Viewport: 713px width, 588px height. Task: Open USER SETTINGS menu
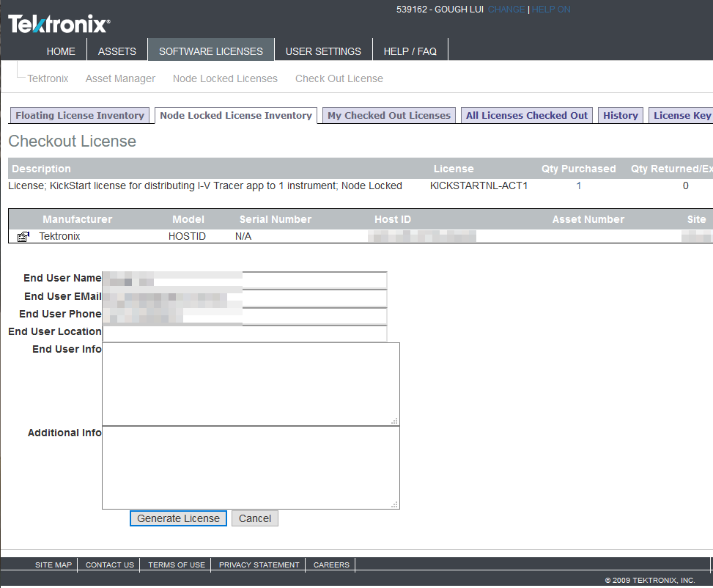323,51
